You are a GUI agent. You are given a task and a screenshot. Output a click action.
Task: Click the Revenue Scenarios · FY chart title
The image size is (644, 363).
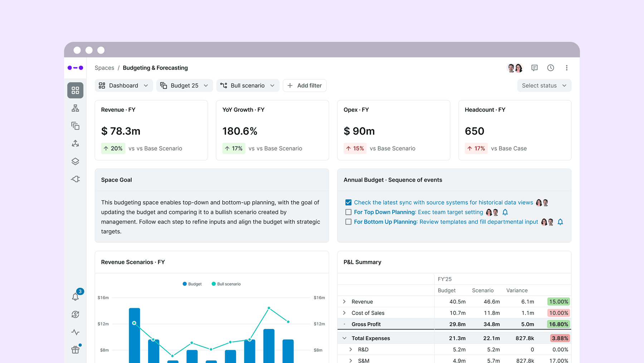(133, 262)
